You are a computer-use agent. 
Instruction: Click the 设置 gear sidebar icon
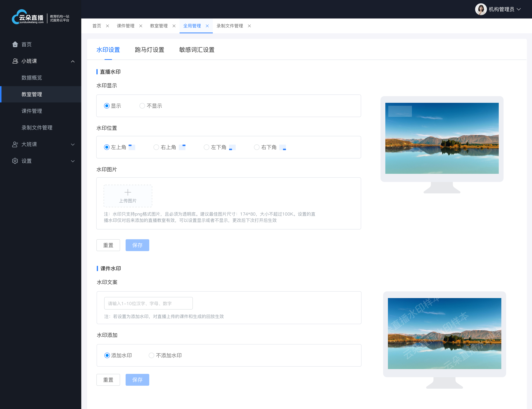click(15, 161)
